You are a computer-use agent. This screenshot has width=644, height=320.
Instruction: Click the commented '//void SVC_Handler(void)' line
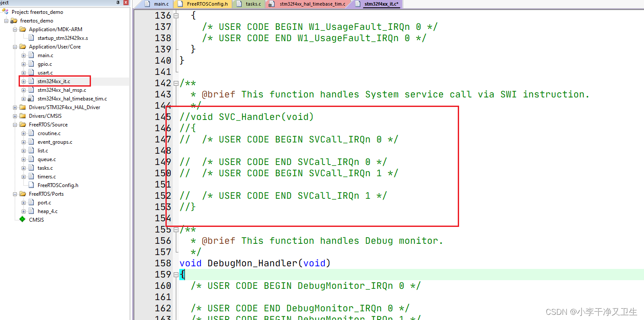point(246,116)
